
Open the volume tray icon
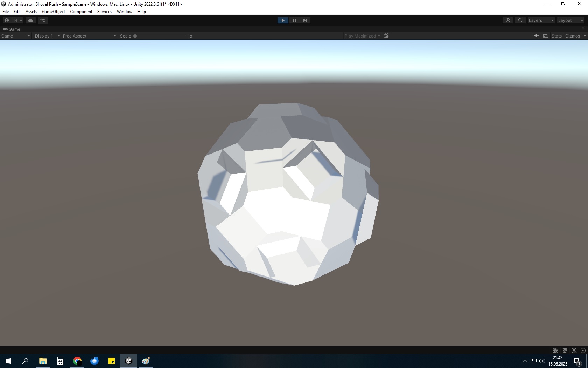(x=542, y=361)
